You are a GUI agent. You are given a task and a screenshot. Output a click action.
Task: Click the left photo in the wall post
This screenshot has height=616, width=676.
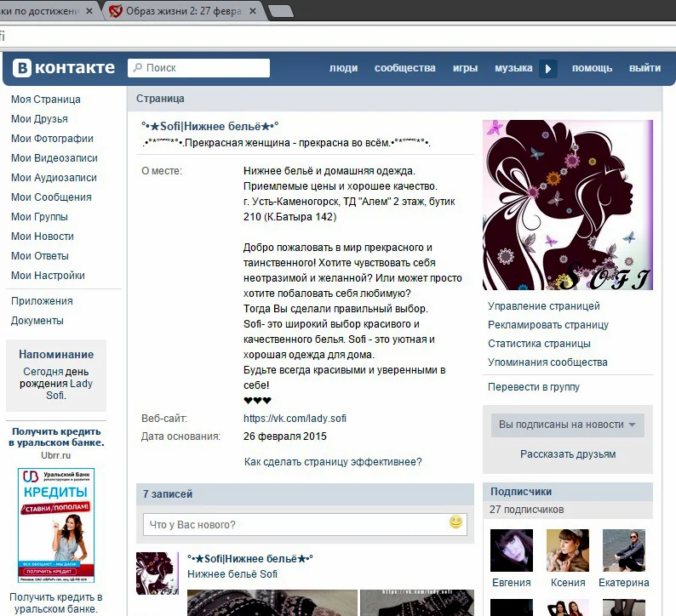(x=272, y=602)
